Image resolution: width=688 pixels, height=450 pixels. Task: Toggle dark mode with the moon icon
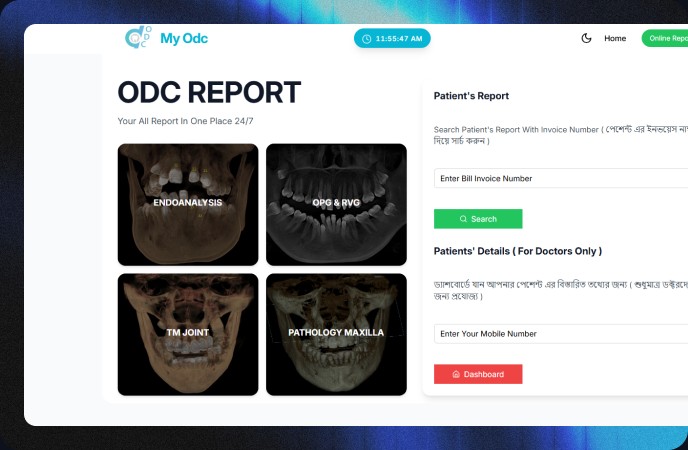coord(586,38)
